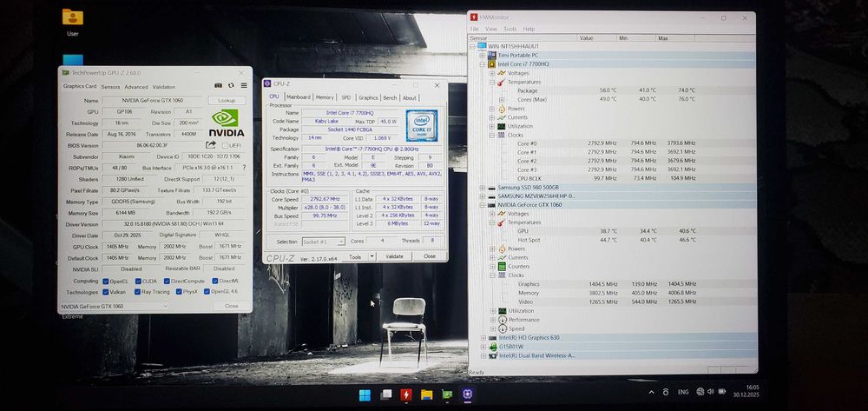
Task: Click the ENG language indicator in taskbar
Action: click(x=683, y=392)
